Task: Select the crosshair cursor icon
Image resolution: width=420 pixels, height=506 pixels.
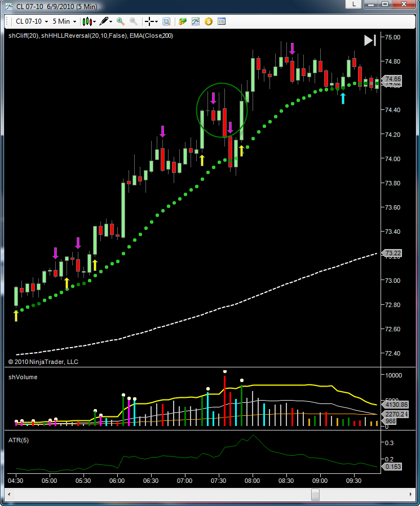Action: (149, 21)
